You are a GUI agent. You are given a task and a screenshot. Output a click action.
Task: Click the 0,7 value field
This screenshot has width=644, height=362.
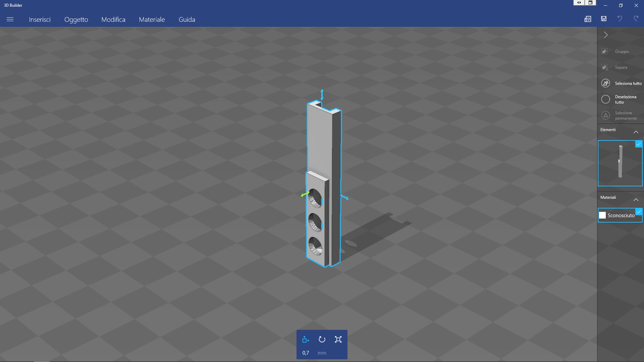pos(306,353)
